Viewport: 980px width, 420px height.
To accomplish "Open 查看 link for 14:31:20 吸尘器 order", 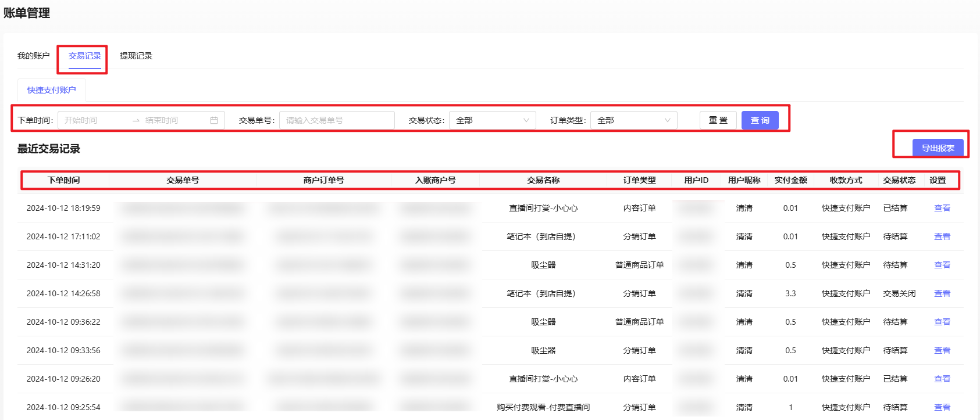I will pos(942,265).
